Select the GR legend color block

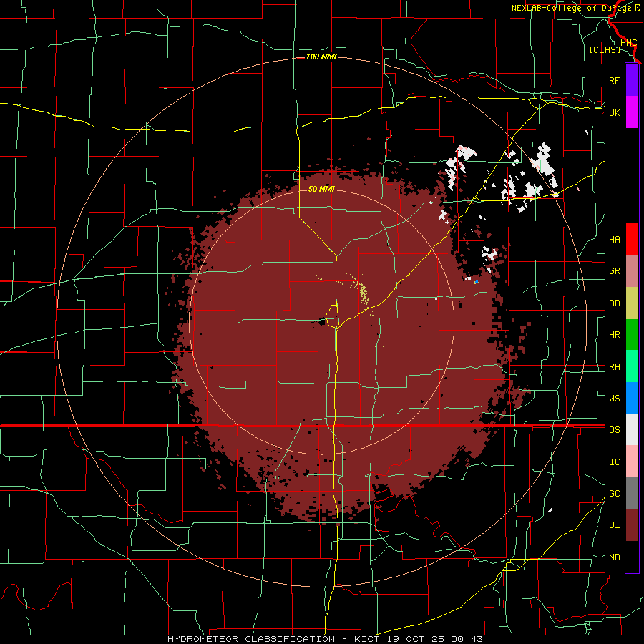(x=632, y=271)
